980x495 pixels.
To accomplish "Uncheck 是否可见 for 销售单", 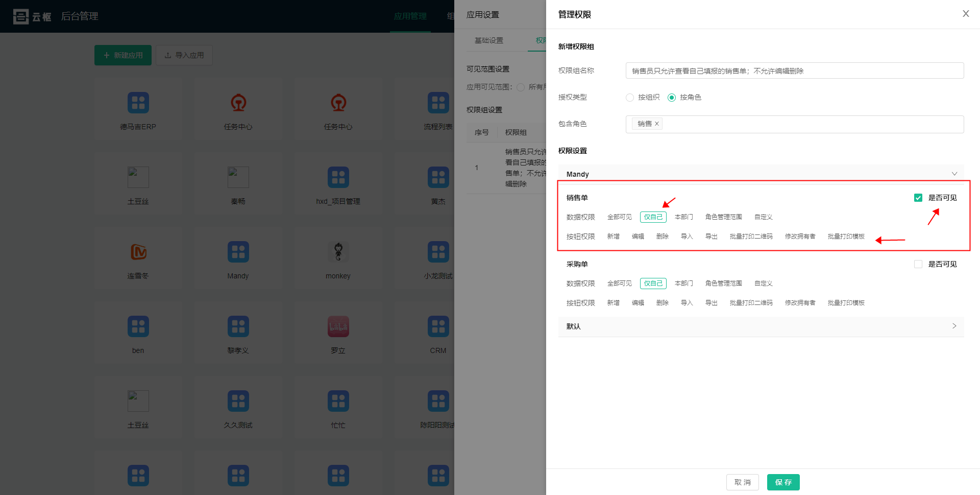I will [918, 198].
